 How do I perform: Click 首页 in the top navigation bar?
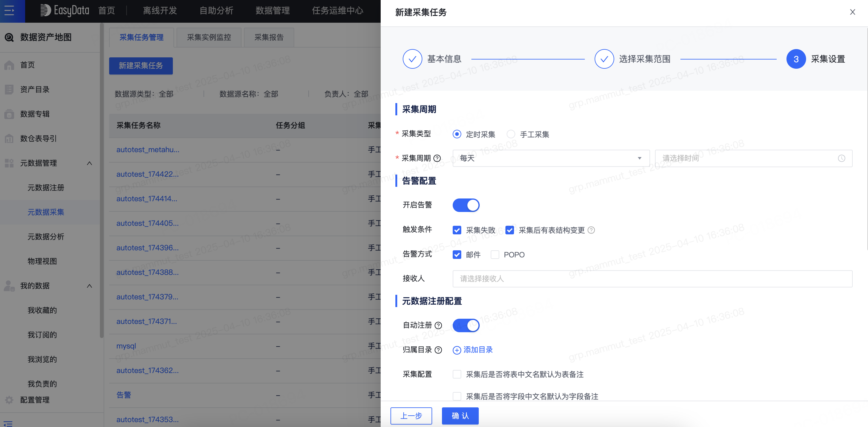pos(106,11)
